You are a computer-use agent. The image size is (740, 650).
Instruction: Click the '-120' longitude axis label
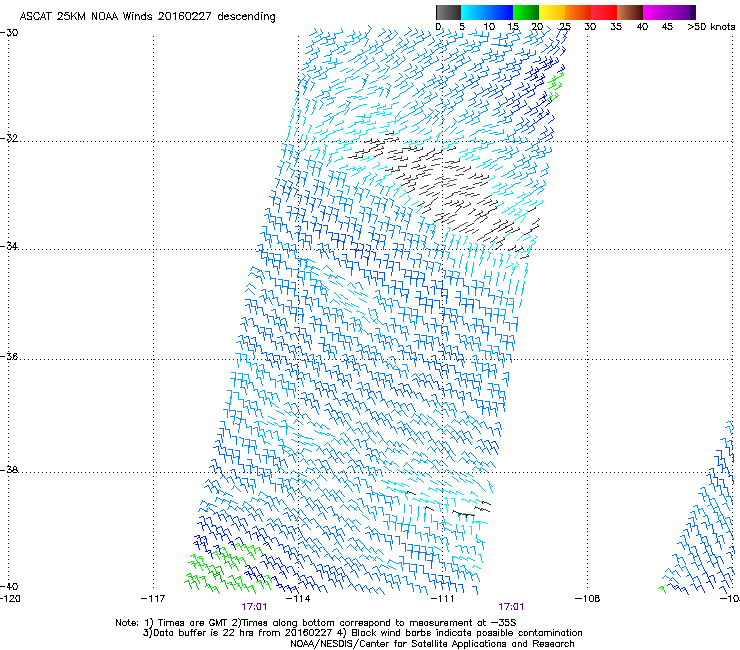coord(10,599)
